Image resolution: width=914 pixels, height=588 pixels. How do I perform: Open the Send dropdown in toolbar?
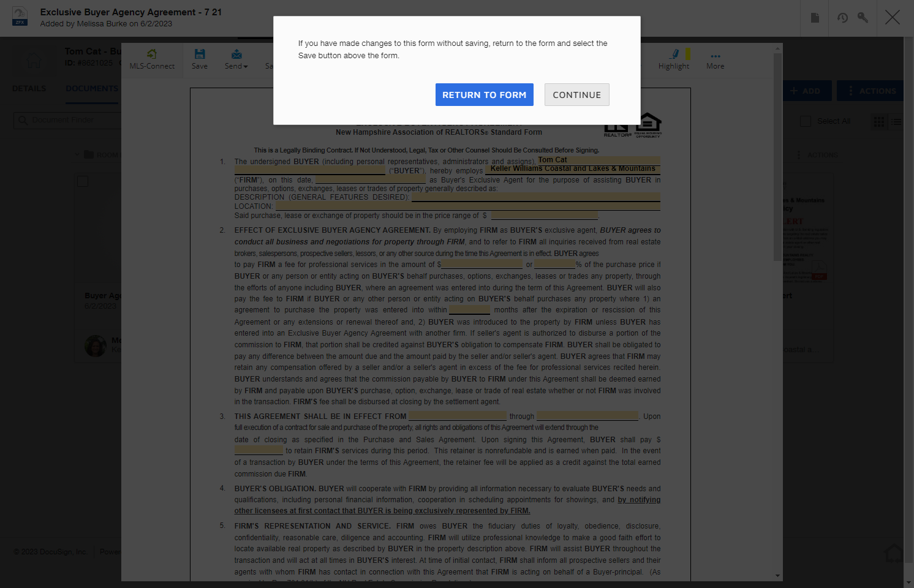coord(236,59)
